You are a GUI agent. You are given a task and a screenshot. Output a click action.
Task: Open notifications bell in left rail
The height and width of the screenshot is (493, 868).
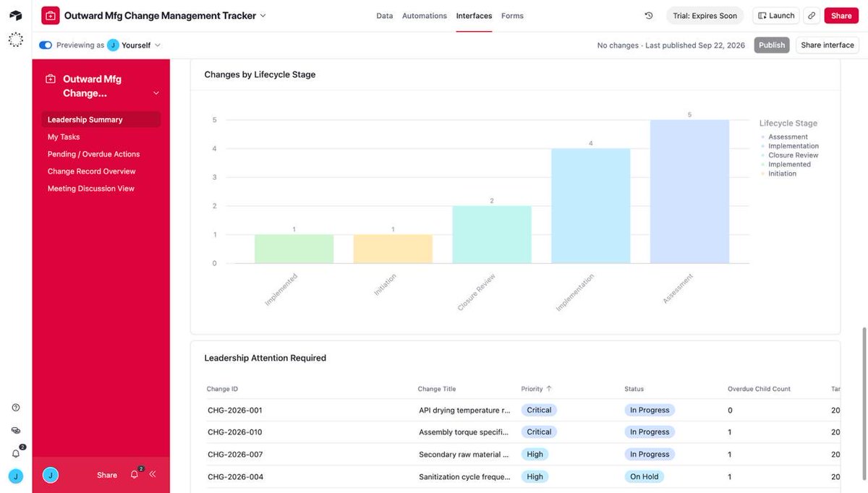[16, 453]
